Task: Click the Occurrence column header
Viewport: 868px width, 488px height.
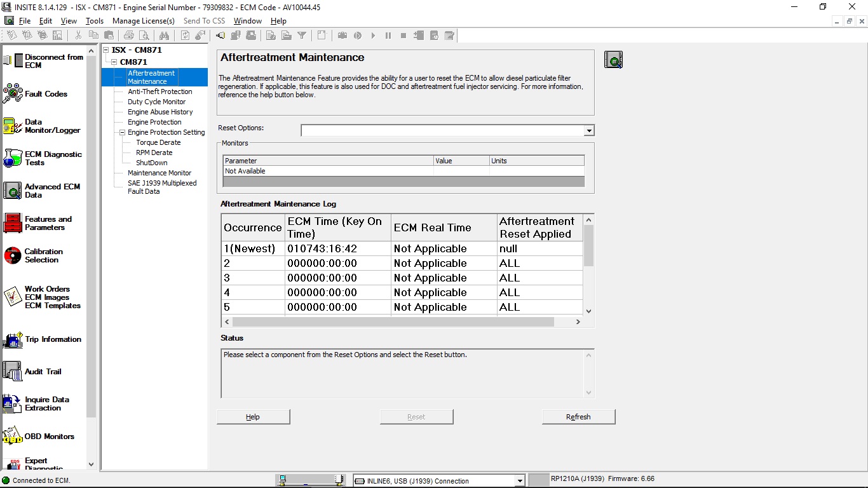Action: 253,227
